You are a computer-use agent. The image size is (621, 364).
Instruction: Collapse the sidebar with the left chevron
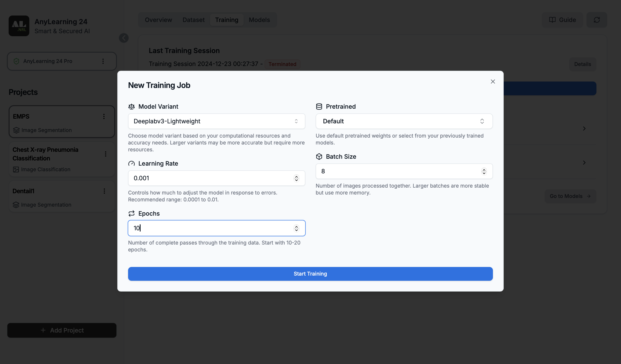point(124,38)
